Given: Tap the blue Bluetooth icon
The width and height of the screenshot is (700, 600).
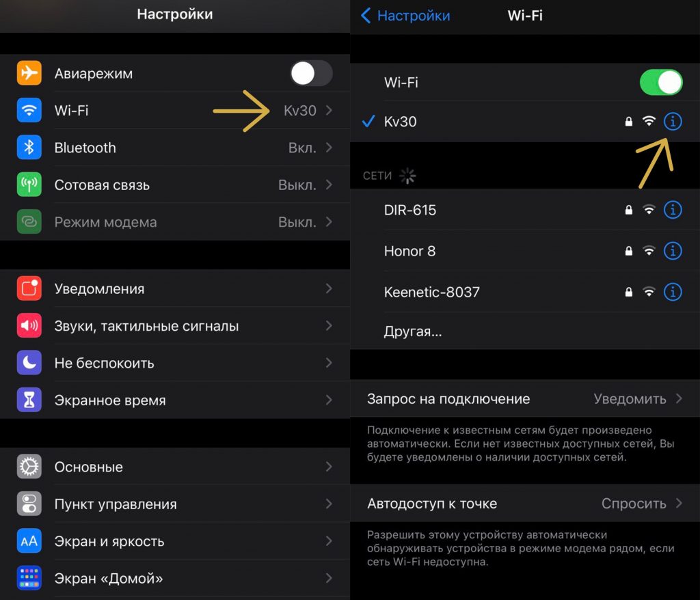Looking at the screenshot, I should coord(29,148).
